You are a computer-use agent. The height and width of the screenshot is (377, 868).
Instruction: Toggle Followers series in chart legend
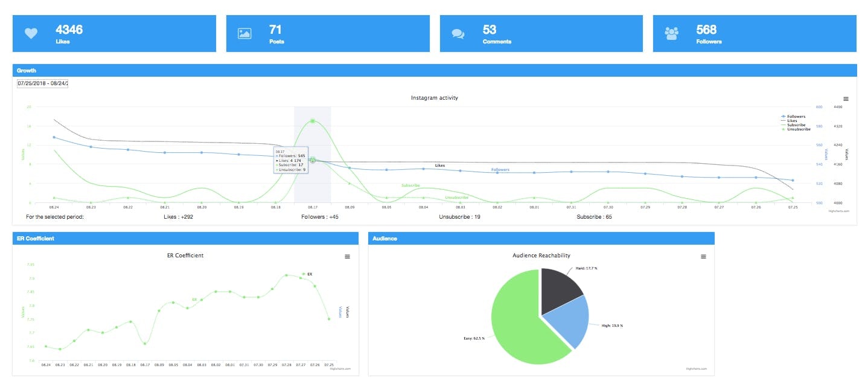click(x=794, y=116)
